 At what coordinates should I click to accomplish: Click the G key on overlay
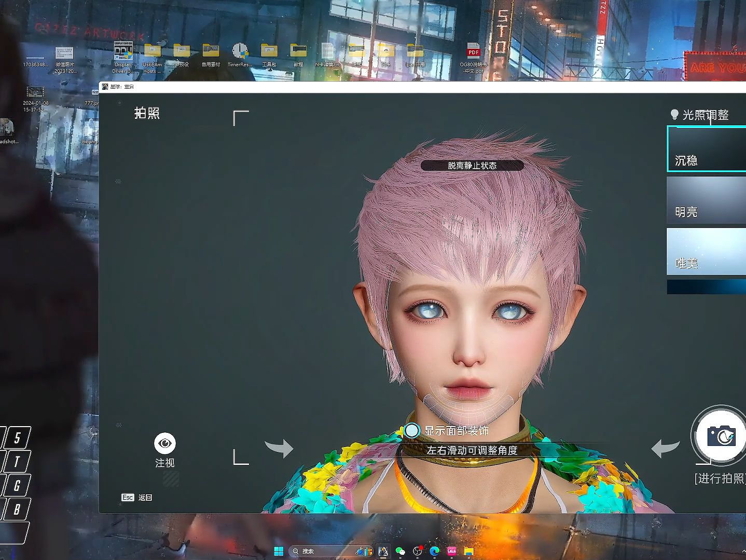coord(17,485)
